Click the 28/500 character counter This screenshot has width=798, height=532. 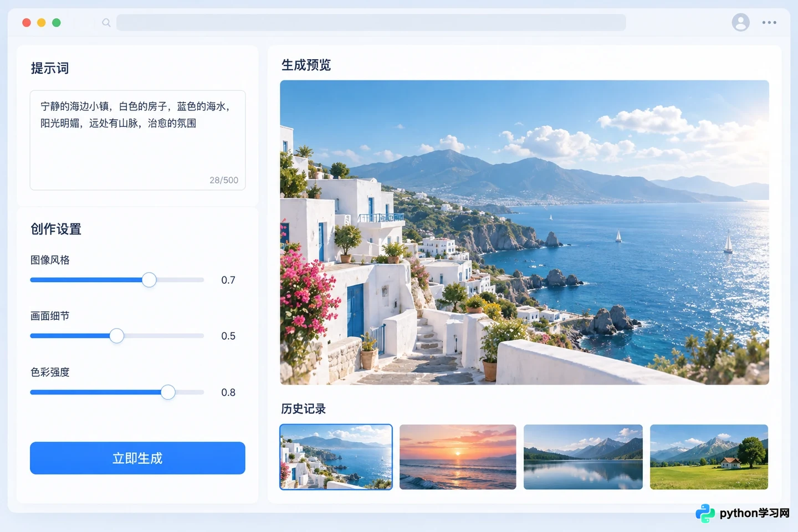pos(224,180)
